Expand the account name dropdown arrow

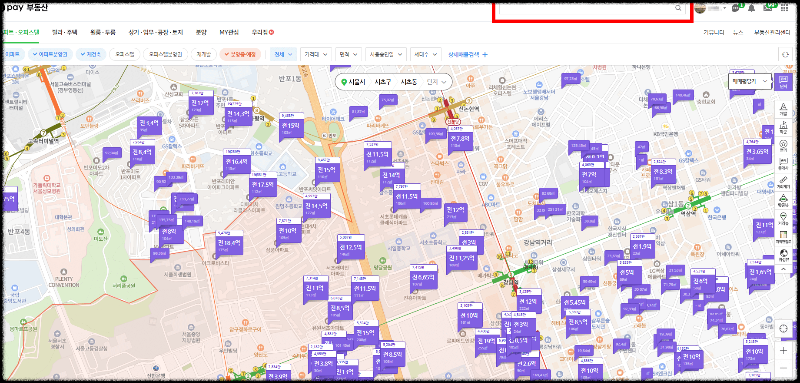point(724,8)
